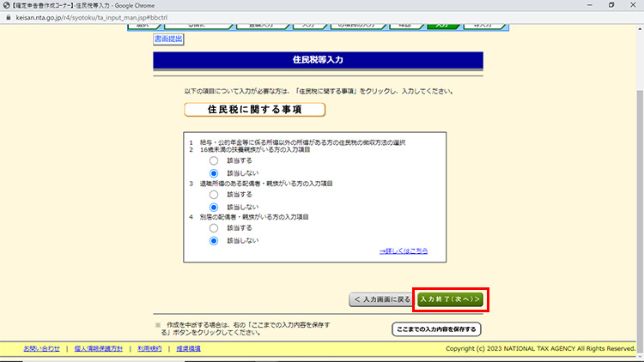Image resolution: width=644 pixels, height=362 pixels.
Task: Select 該当しない for item 2 (16歳未満の扶養親族)
Action: coord(214,173)
